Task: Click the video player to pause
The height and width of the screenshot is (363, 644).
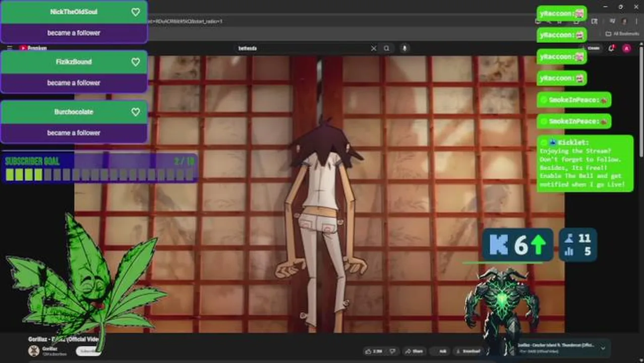Action: tap(319, 194)
